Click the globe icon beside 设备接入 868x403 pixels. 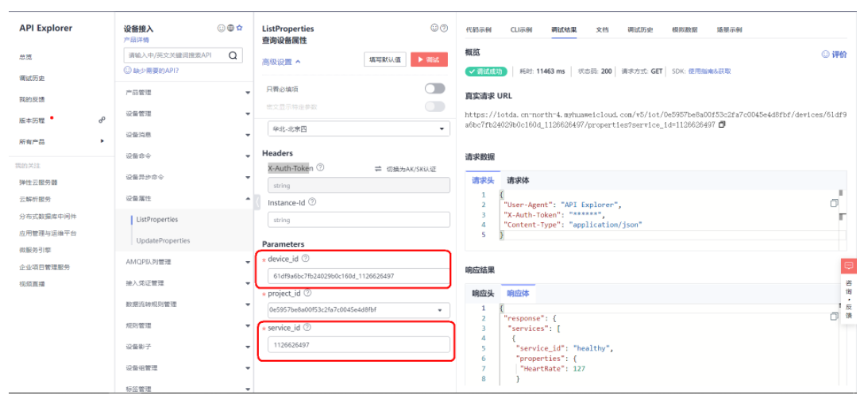230,29
